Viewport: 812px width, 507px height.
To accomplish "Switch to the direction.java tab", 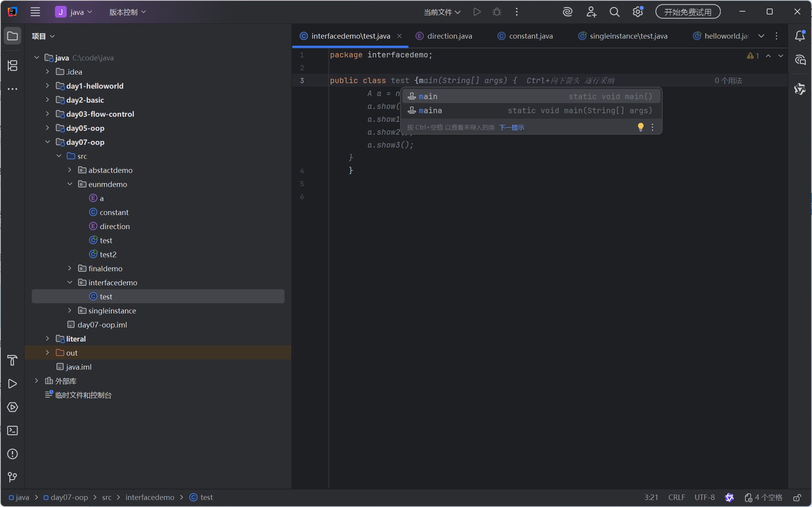I will tap(449, 36).
